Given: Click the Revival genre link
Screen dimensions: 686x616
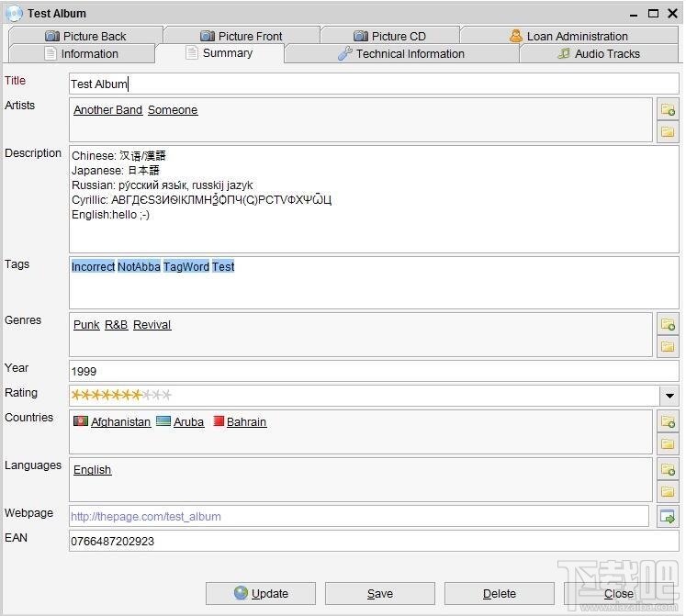Looking at the screenshot, I should pos(152,325).
